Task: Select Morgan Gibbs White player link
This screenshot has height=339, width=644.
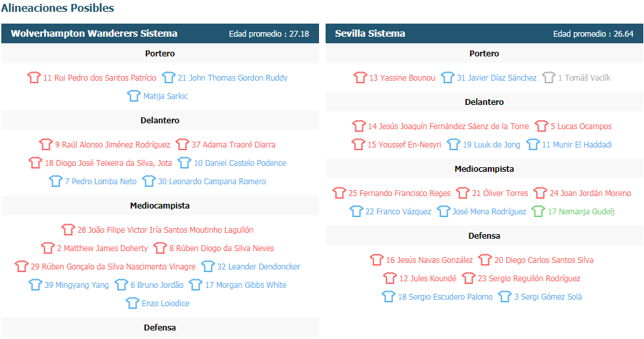Action: (x=246, y=285)
